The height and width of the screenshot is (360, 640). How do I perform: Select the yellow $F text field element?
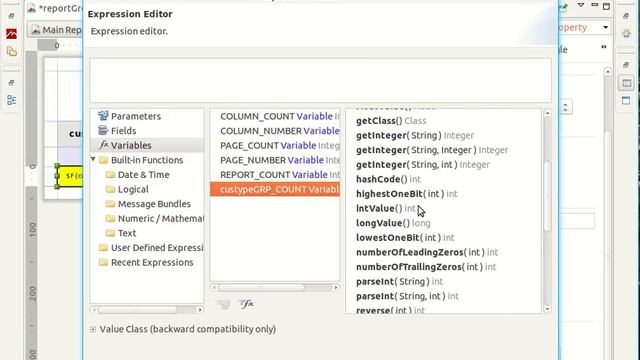tap(70, 176)
